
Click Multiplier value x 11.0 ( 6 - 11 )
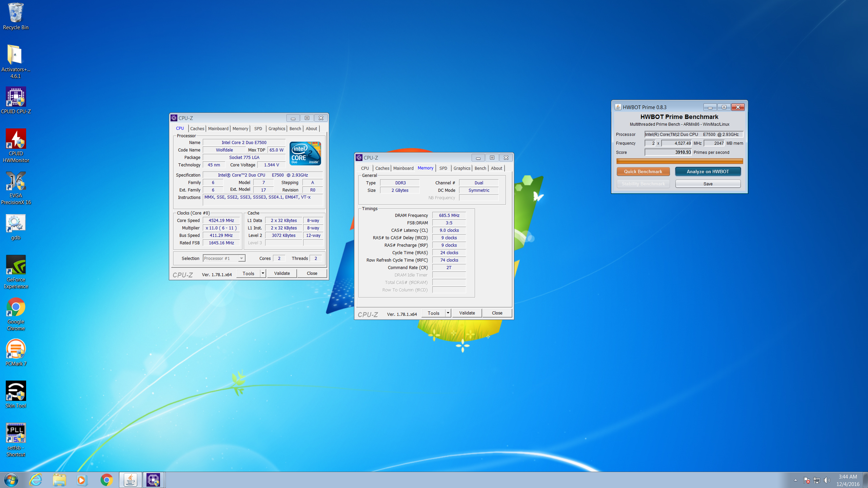[x=221, y=228]
